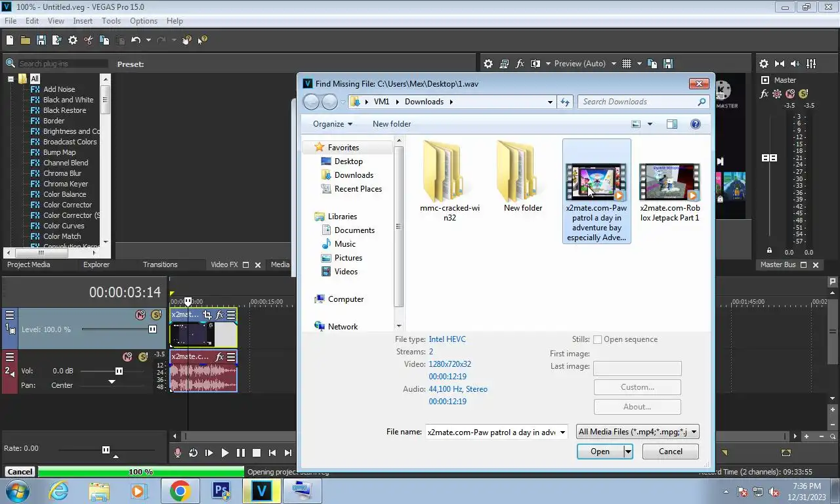Click Open button in Find Missing File dialog
Viewport: 840px width, 504px height.
point(600,451)
